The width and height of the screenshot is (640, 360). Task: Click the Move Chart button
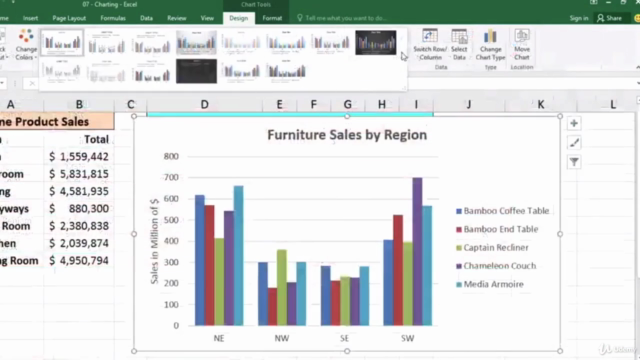click(x=522, y=45)
